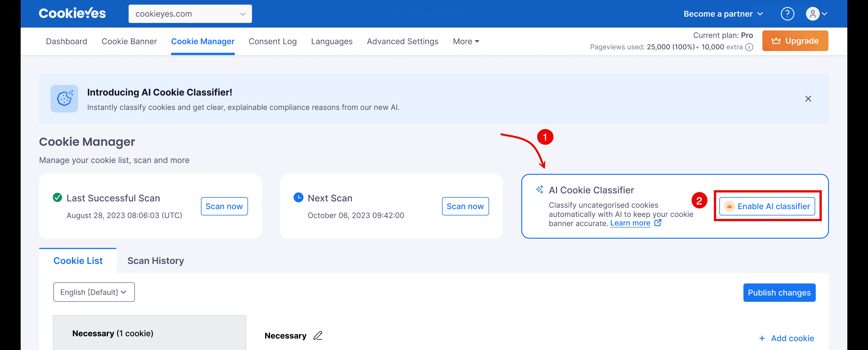
Task: Click the 'October 06, 2023 09:42:00' date
Action: point(356,215)
